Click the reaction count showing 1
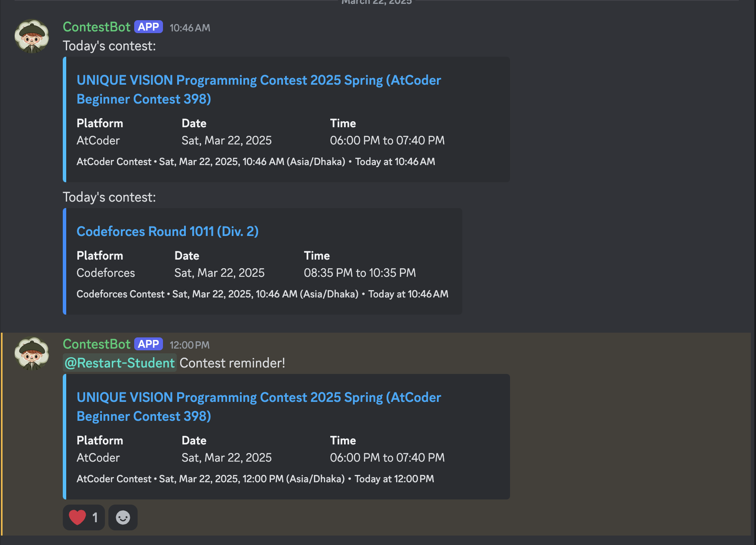The width and height of the screenshot is (756, 545). (95, 517)
